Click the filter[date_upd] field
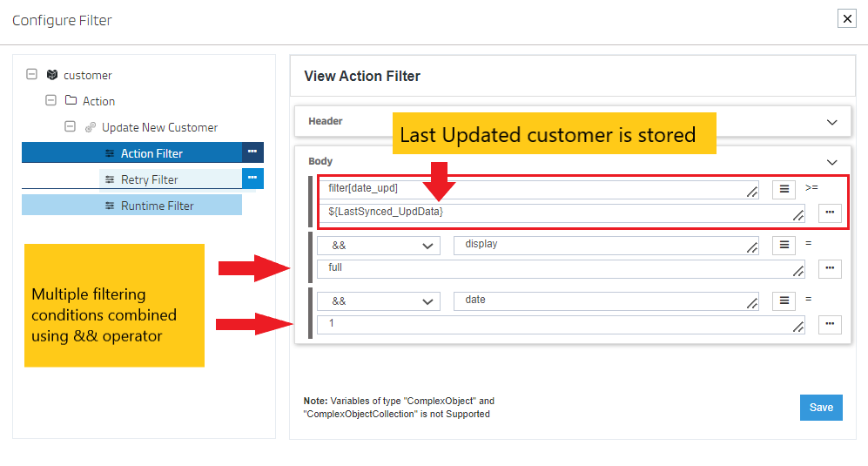This screenshot has width=868, height=466. point(540,190)
